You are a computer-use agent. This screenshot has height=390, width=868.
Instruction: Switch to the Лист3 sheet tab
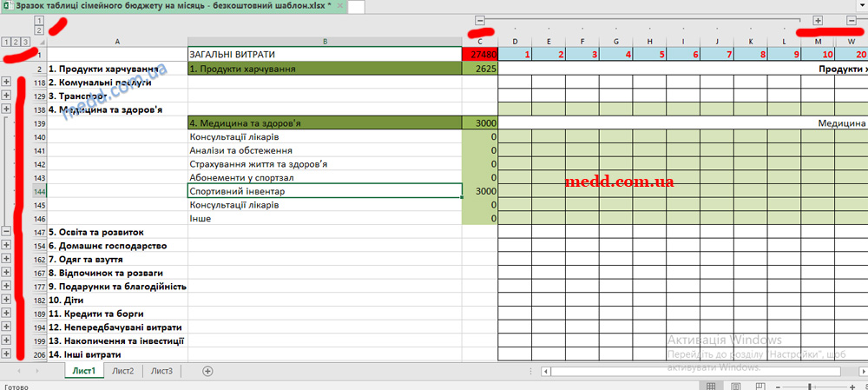(161, 371)
